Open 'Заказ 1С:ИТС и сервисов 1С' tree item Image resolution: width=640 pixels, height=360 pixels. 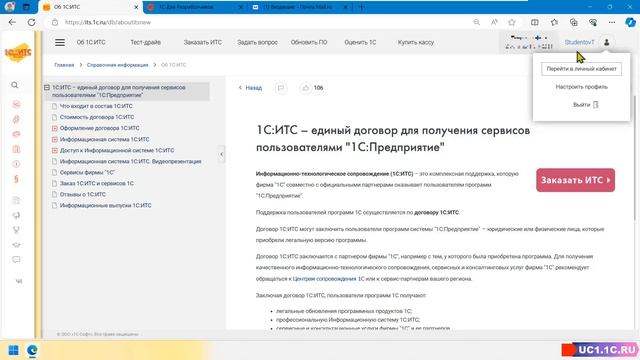pos(97,183)
